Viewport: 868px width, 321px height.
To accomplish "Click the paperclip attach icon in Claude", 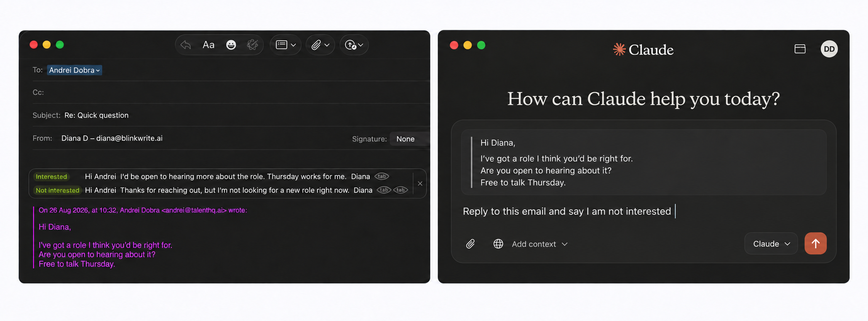I will point(470,244).
